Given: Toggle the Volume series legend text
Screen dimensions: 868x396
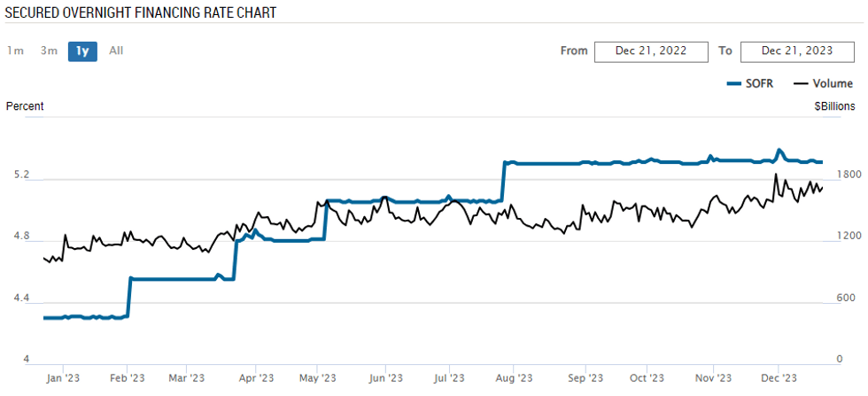Looking at the screenshot, I should [833, 83].
